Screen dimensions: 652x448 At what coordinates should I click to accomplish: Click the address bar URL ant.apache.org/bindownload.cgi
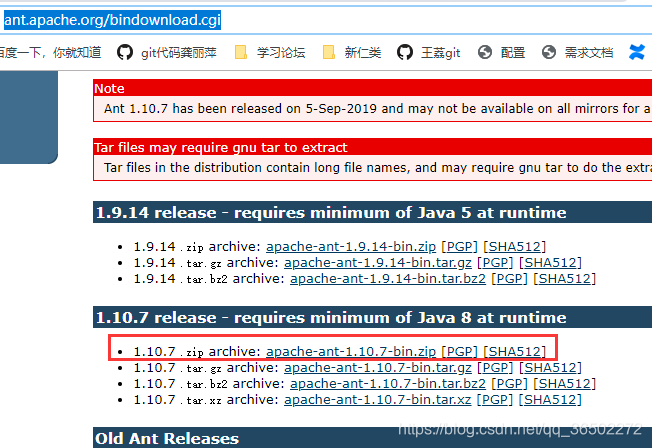[x=112, y=20]
